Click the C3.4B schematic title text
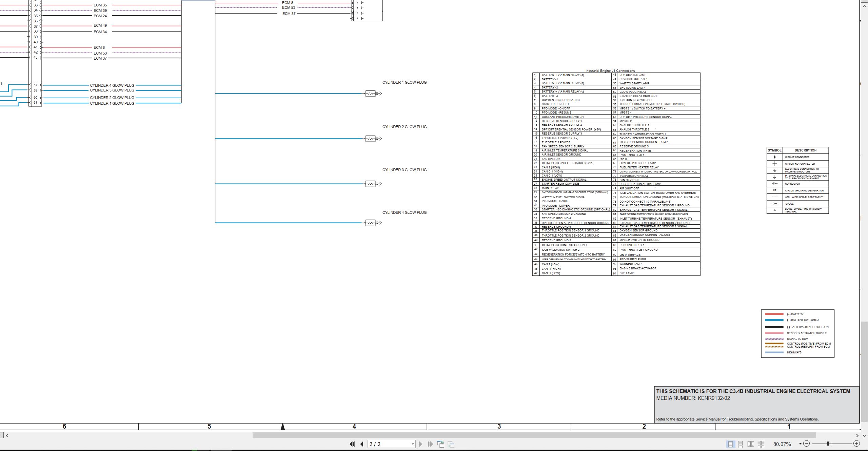 click(x=753, y=391)
